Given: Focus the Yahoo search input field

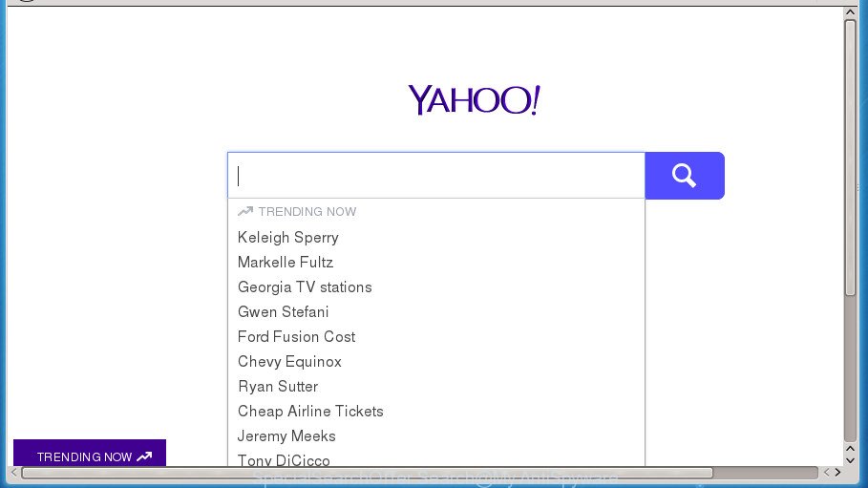Looking at the screenshot, I should [436, 176].
